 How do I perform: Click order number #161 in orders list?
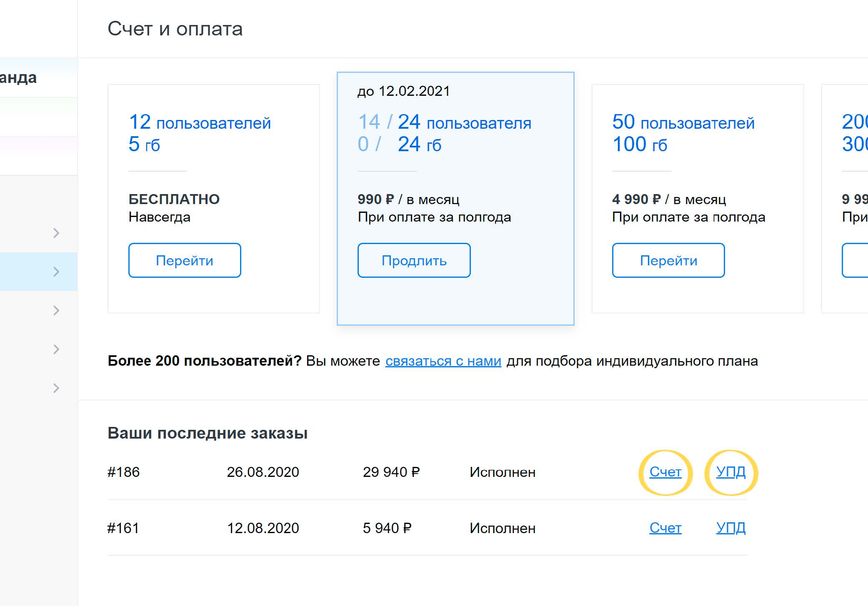123,528
